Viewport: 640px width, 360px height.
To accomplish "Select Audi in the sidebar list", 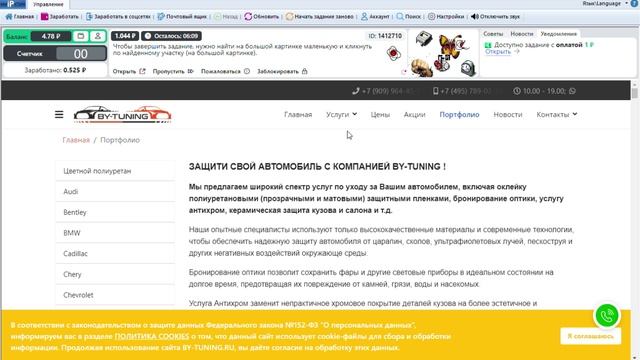I will pyautogui.click(x=115, y=191).
